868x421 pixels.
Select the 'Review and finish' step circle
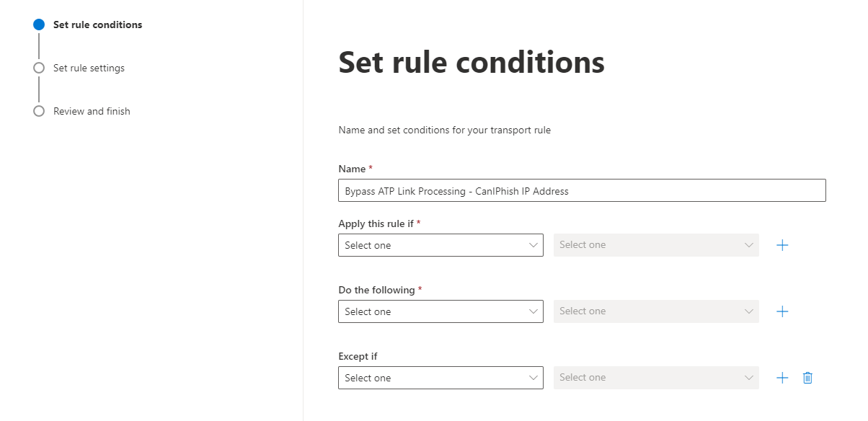tap(39, 111)
